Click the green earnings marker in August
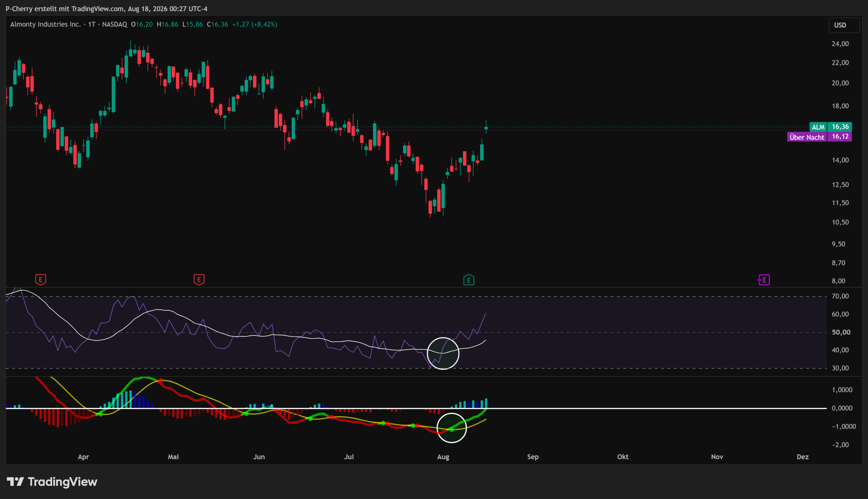868x499 pixels. [x=469, y=280]
